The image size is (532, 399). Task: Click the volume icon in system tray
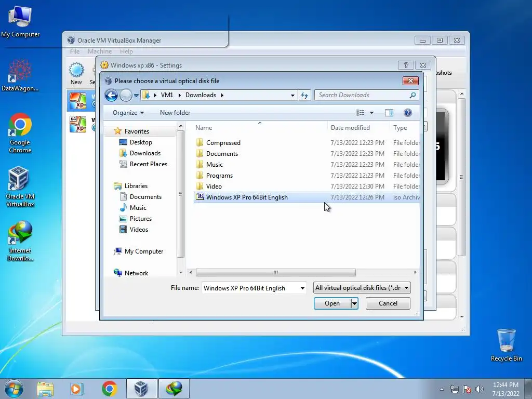click(x=480, y=389)
